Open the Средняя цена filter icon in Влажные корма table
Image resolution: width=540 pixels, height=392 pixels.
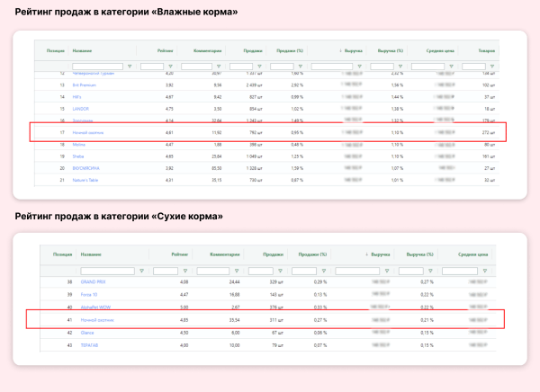pyautogui.click(x=451, y=67)
